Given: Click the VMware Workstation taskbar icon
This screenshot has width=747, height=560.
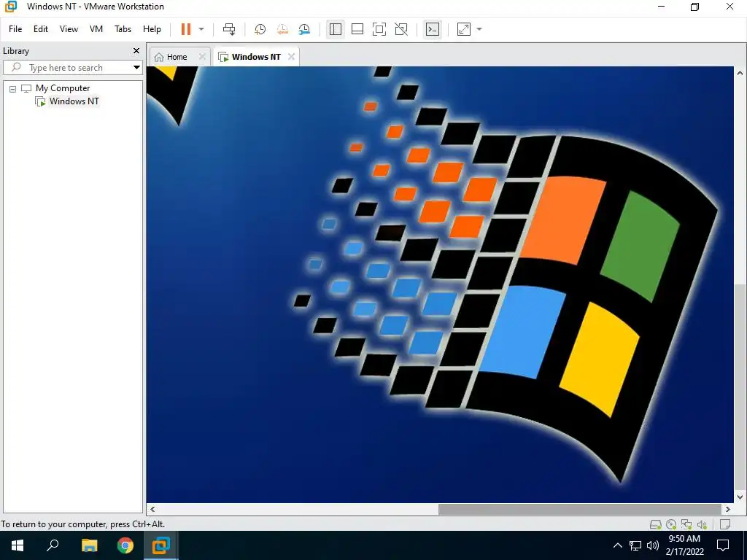Looking at the screenshot, I should (161, 545).
